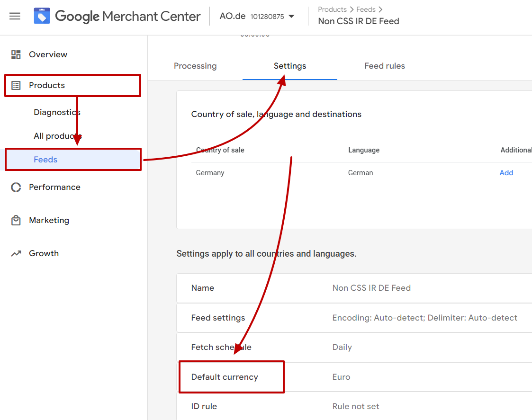Click the Growth trend arrow icon
The image size is (532, 420).
(16, 253)
